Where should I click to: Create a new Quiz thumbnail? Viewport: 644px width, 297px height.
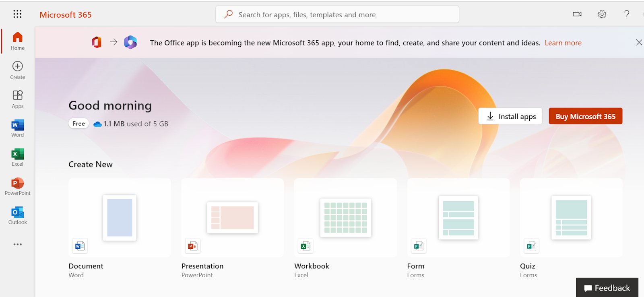click(571, 217)
